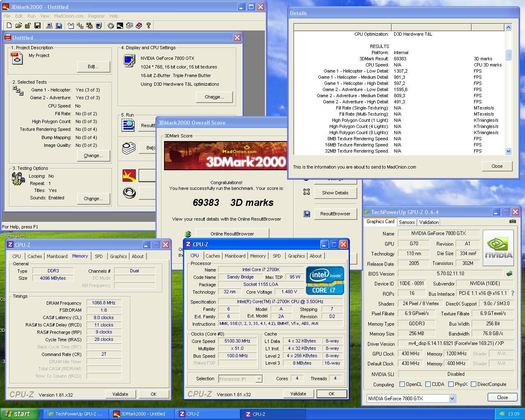Click the Core Speed 5100.30 MHz field
This screenshot has height=420, width=525.
[237, 341]
